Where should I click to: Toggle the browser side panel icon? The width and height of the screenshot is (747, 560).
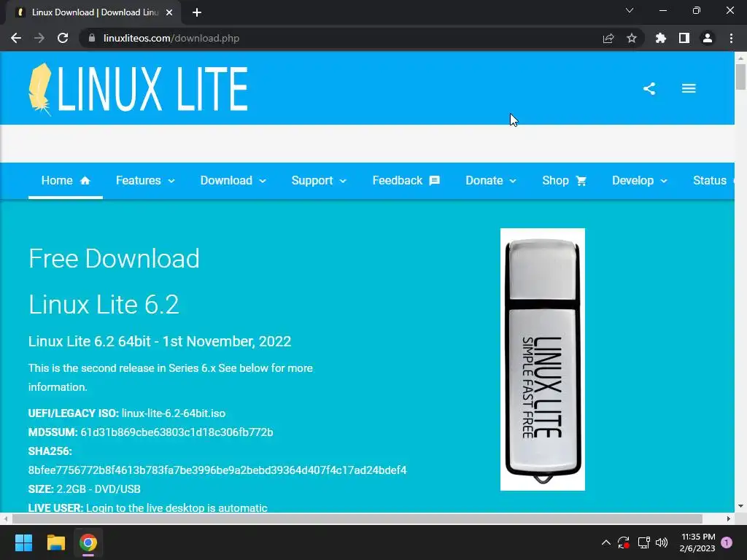(684, 38)
